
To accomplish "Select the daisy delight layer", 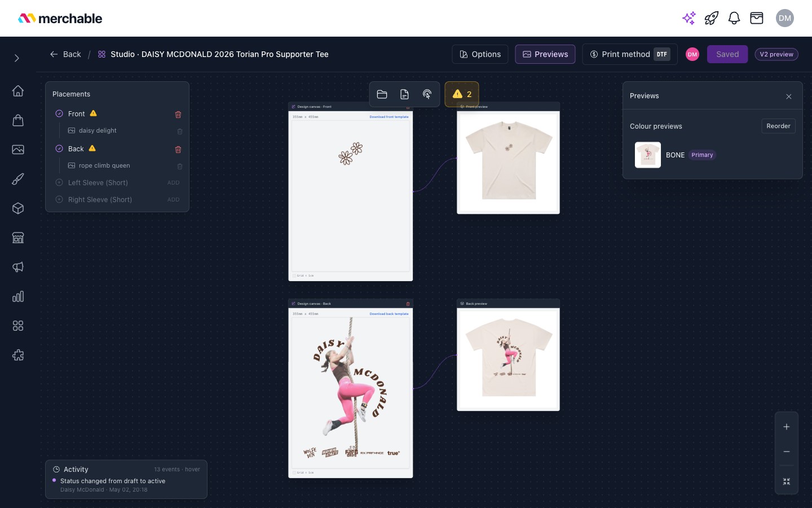I will coord(98,130).
